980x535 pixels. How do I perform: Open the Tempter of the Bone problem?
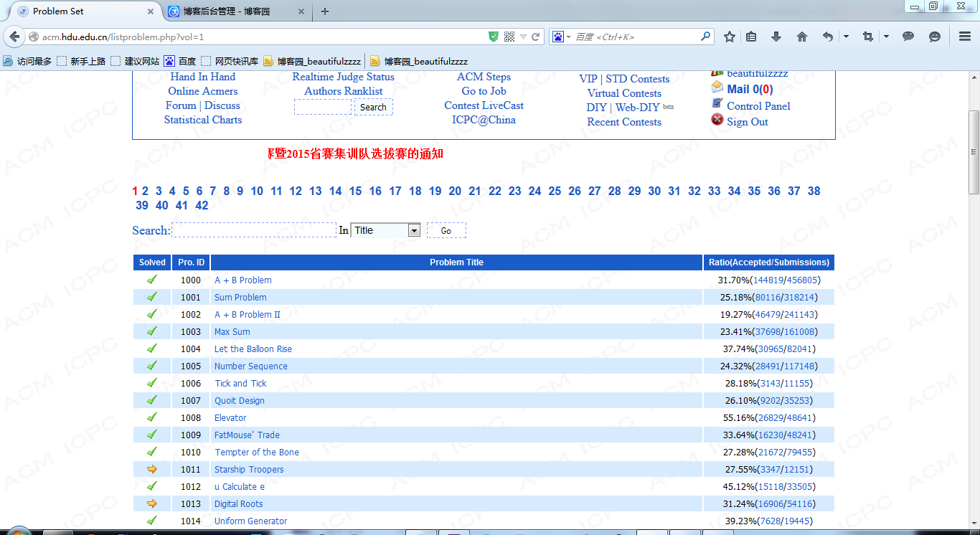(257, 453)
